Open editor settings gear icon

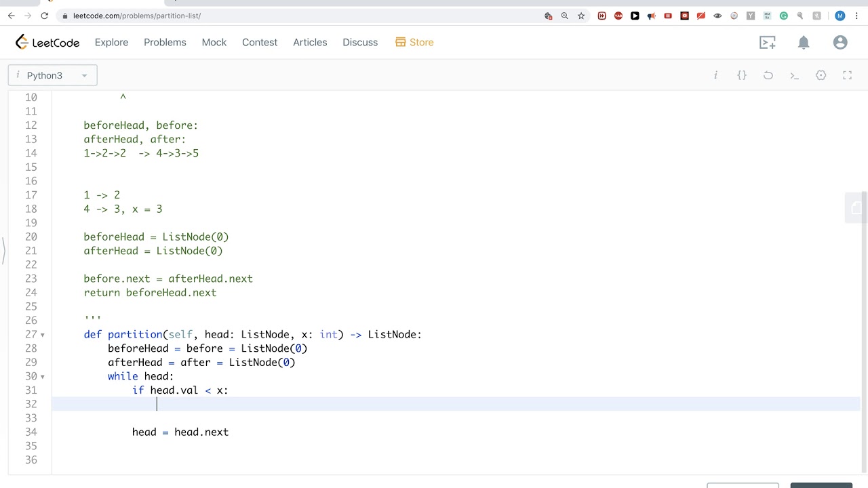pos(821,75)
